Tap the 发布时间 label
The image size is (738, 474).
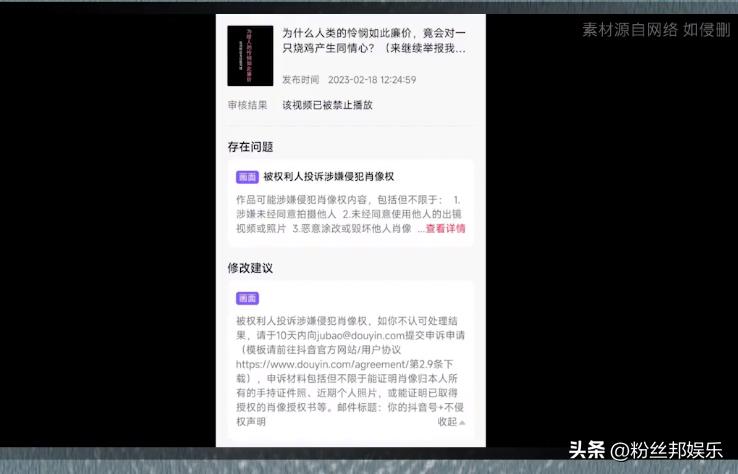pyautogui.click(x=300, y=80)
